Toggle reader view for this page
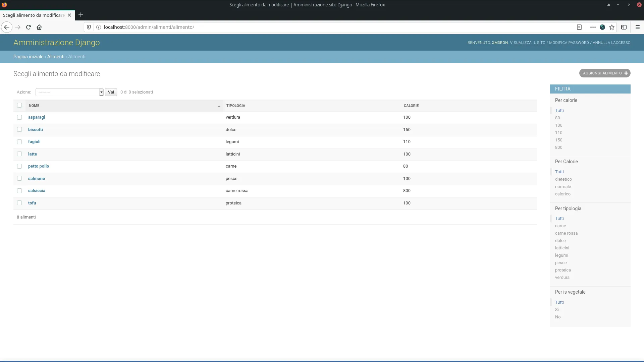This screenshot has height=362, width=644. tap(579, 27)
